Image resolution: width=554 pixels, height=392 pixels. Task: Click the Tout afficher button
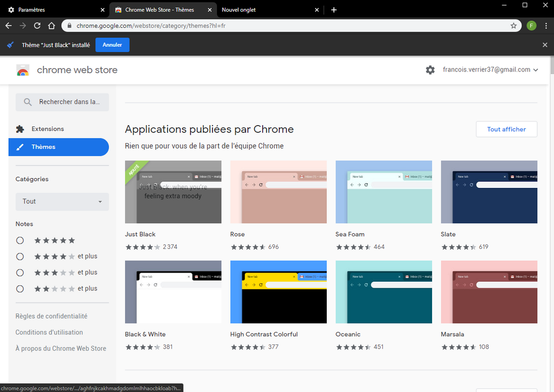[506, 129]
